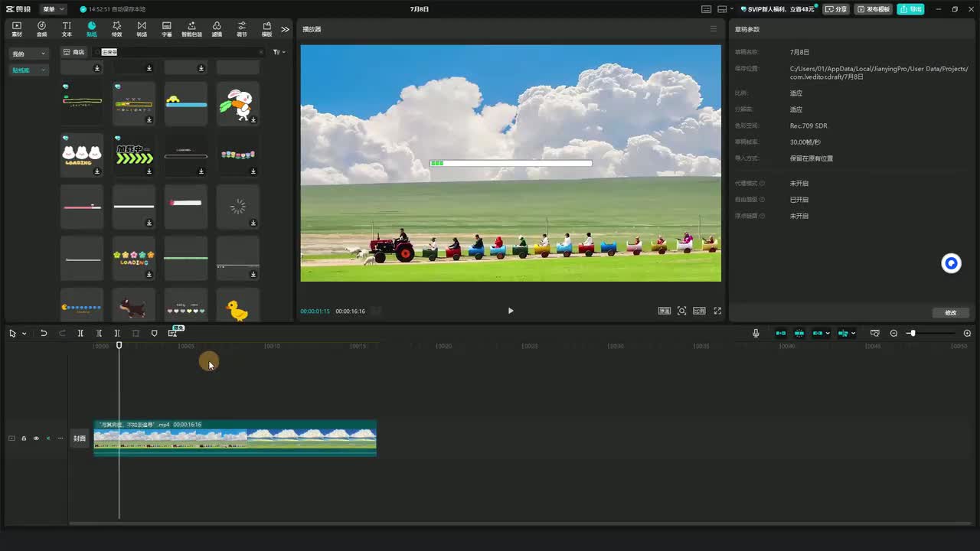Expand the 我的 category
980x551 pixels.
[x=28, y=54]
